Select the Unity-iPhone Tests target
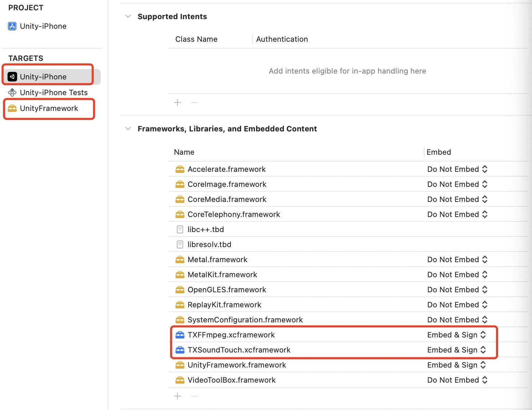This screenshot has width=532, height=410. [x=53, y=92]
